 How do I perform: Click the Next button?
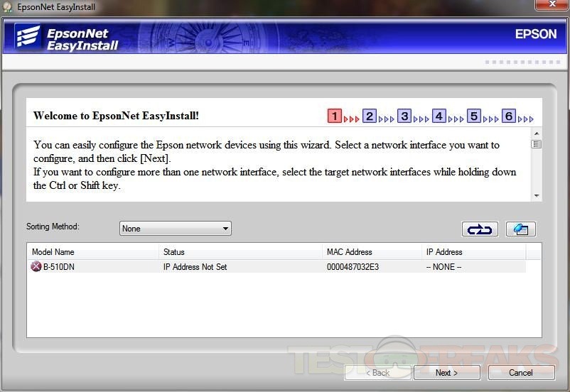tap(446, 373)
